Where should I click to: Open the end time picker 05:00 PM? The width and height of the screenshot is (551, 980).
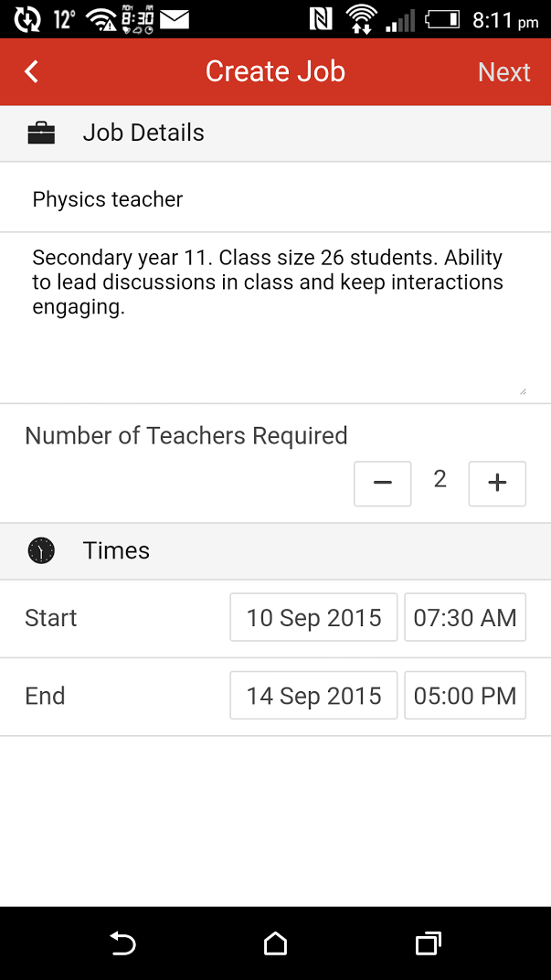(x=465, y=696)
